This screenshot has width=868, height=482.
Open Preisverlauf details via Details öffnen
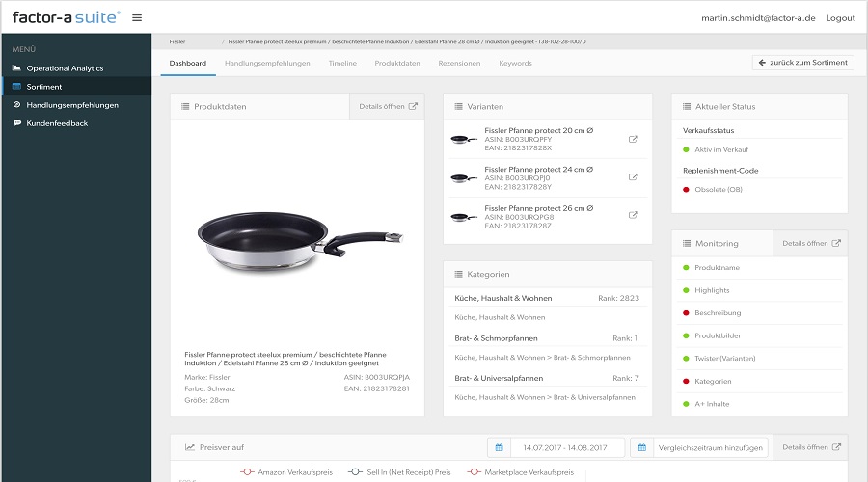click(810, 447)
